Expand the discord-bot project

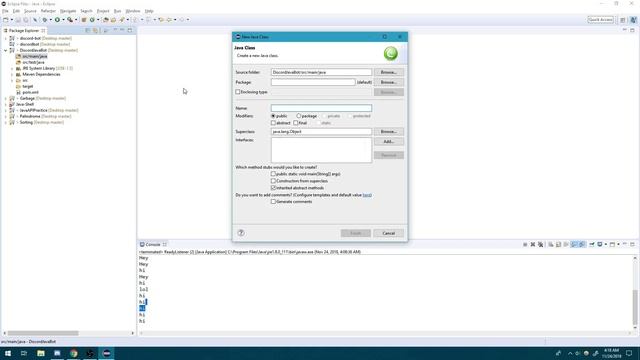pyautogui.click(x=6, y=38)
